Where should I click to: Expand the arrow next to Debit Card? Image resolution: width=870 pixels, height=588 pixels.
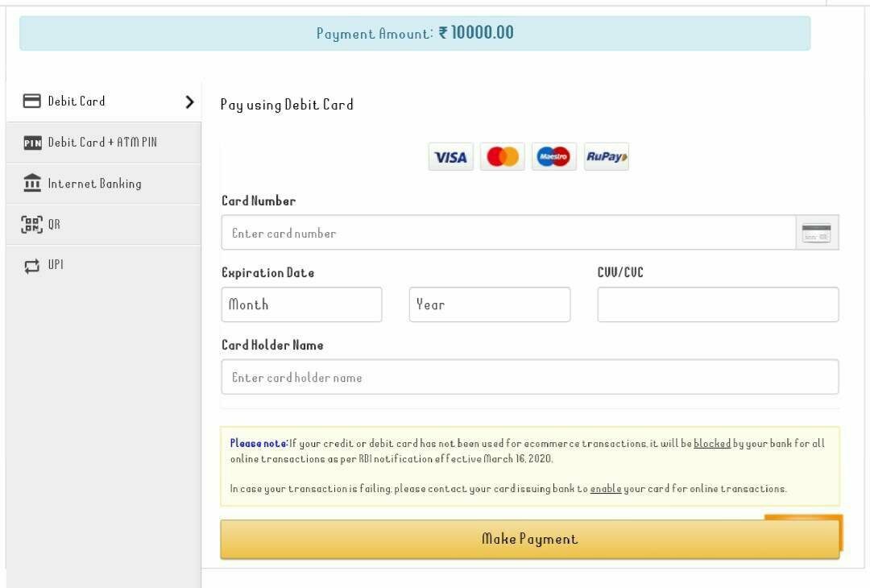tap(189, 101)
